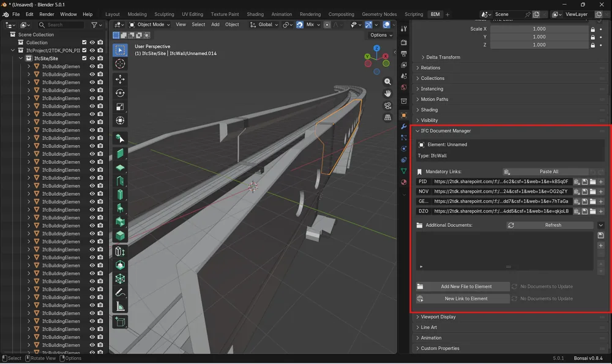Viewport: 612px width, 364px height.
Task: Pick the Select Box tool
Action: tap(120, 50)
